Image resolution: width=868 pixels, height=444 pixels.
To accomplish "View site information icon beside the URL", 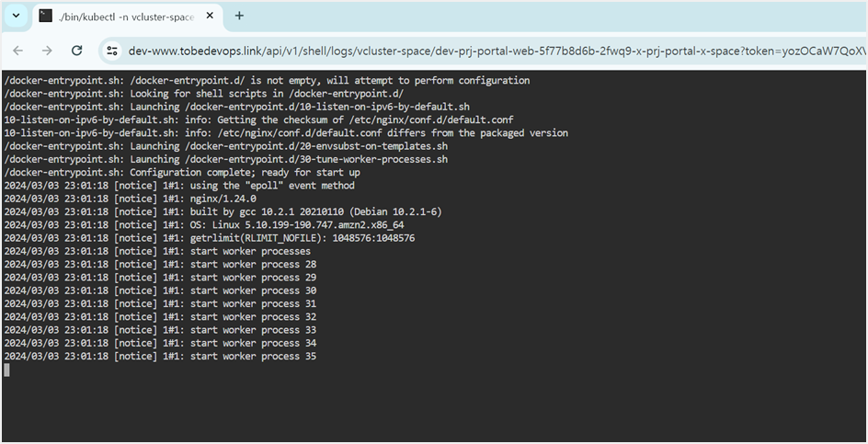I will (112, 51).
